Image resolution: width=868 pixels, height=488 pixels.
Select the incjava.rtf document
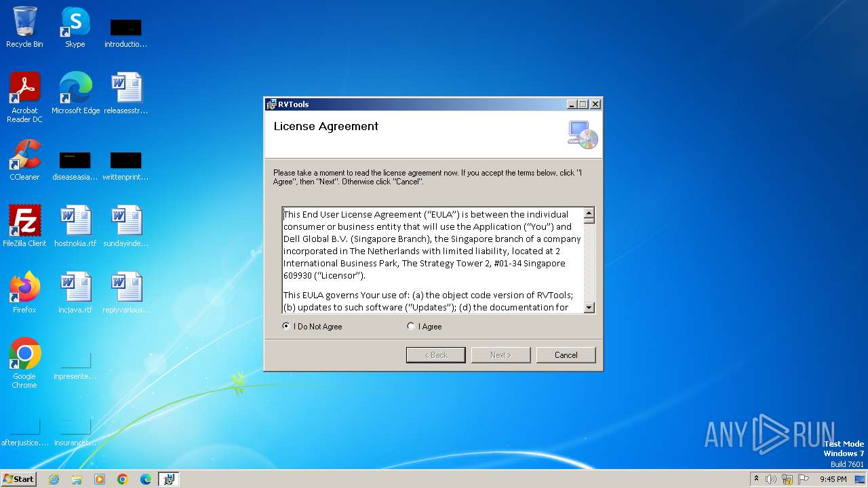[x=75, y=293]
